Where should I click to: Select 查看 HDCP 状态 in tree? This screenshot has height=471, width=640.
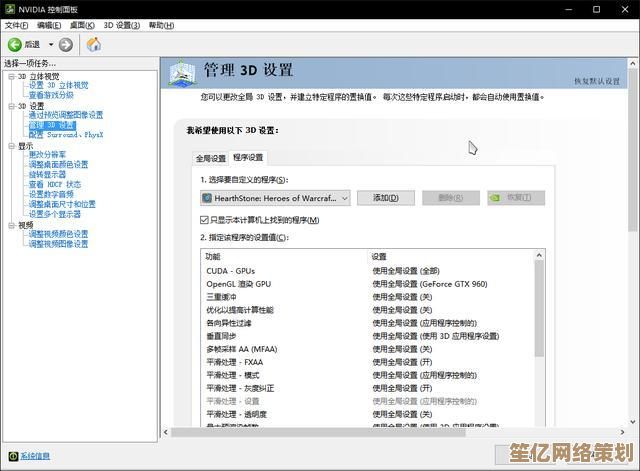point(55,184)
